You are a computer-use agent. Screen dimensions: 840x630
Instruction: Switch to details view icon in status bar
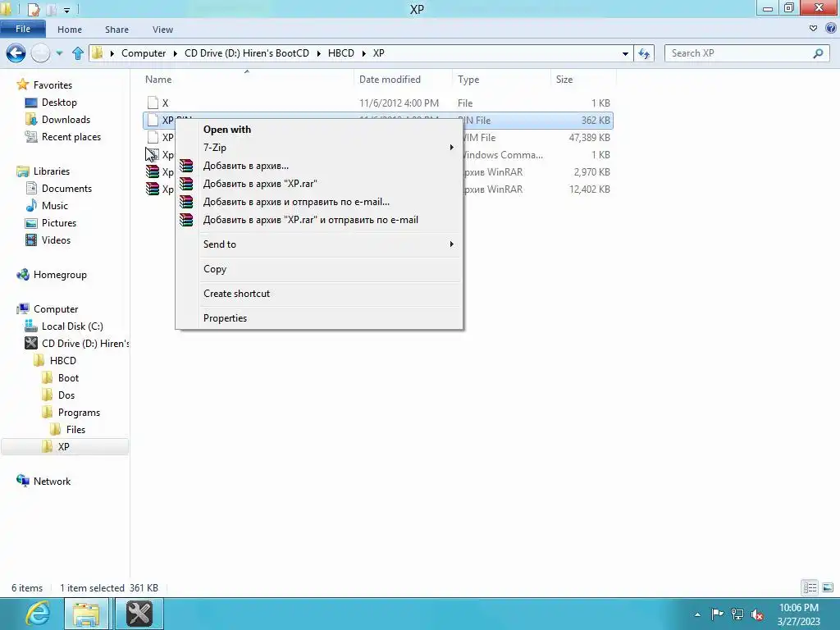(x=810, y=587)
